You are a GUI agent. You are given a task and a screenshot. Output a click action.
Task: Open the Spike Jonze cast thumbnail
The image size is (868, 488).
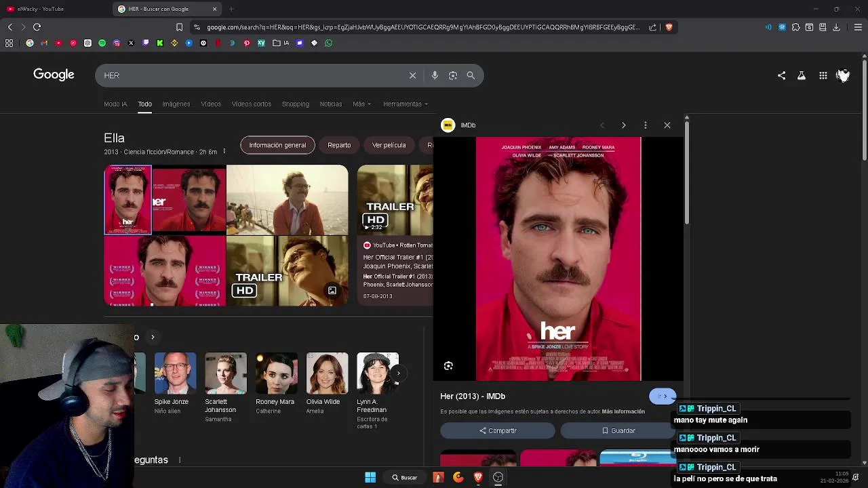coord(175,373)
